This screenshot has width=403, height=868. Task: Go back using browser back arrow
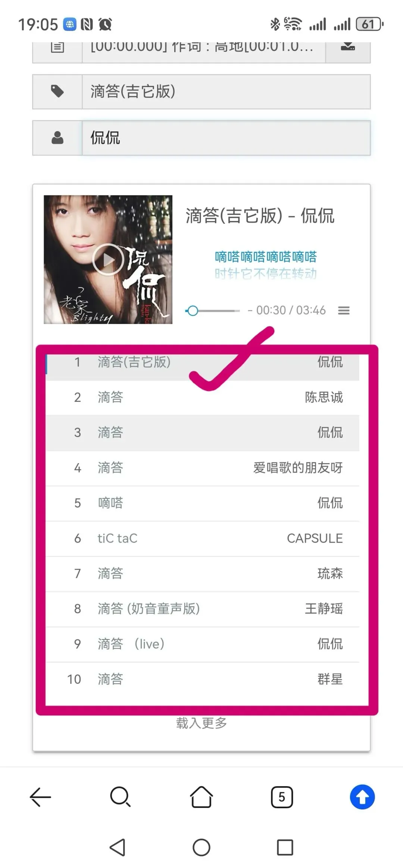[40, 797]
